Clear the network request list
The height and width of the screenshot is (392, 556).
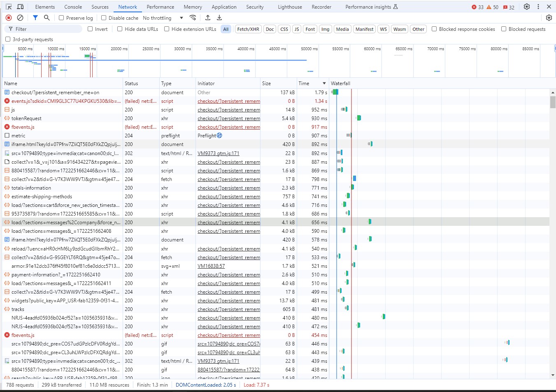20,18
